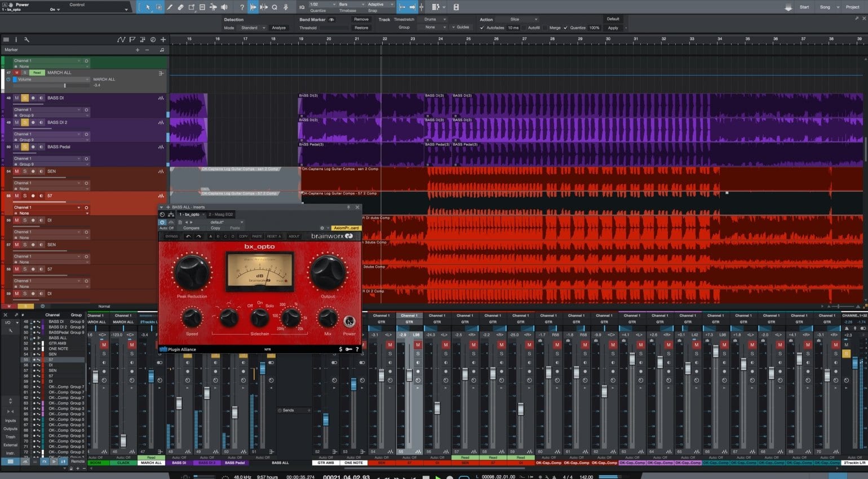This screenshot has width=868, height=479.
Task: Click the plugin question mark help icon
Action: (357, 349)
